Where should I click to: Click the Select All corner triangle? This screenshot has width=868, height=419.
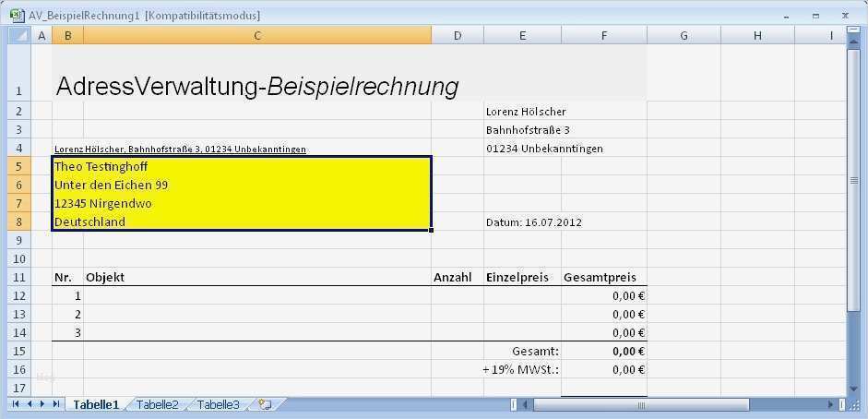coord(20,35)
